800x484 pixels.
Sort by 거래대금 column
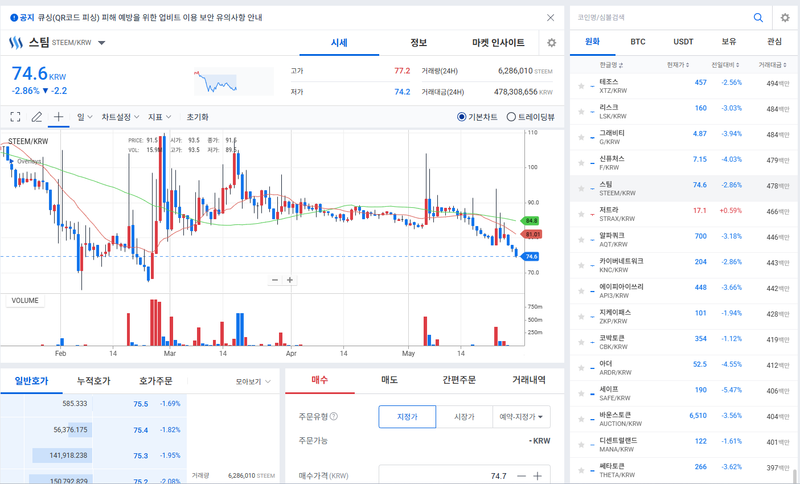pyautogui.click(x=771, y=65)
